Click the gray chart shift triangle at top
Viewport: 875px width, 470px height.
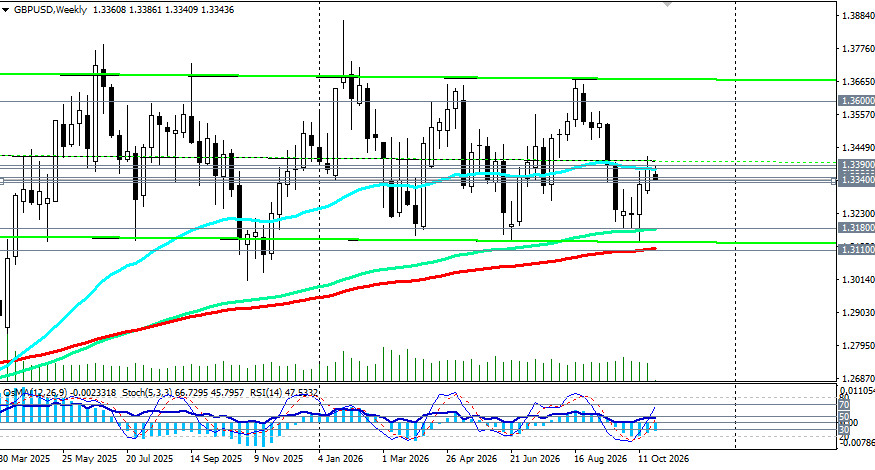(667, 3)
